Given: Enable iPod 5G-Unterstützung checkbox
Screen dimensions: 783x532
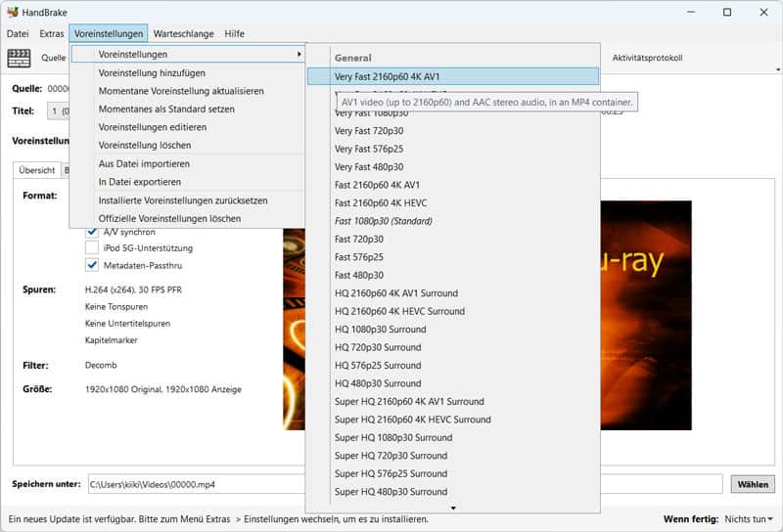Looking at the screenshot, I should (x=92, y=247).
